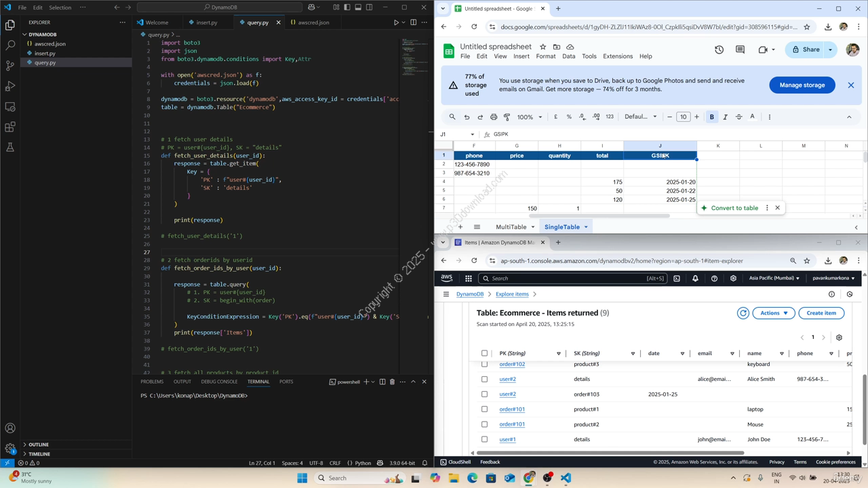Image resolution: width=868 pixels, height=488 pixels.
Task: Click Redo in Google Sheets toolbar
Action: click(x=480, y=117)
